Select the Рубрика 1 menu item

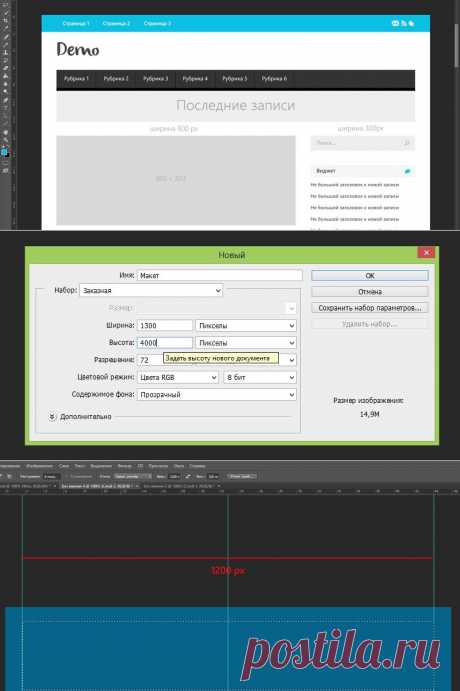pos(76,78)
